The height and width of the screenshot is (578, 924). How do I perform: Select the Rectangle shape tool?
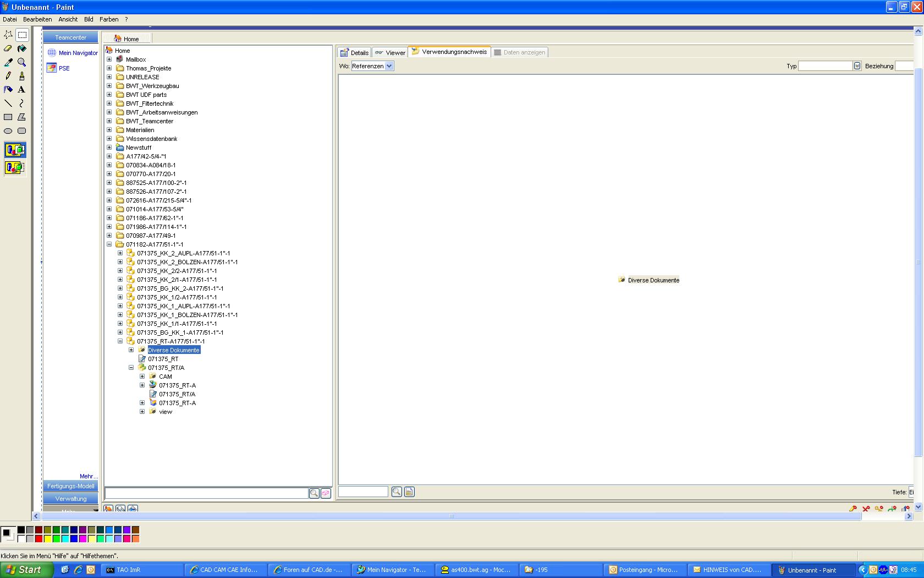[8, 117]
